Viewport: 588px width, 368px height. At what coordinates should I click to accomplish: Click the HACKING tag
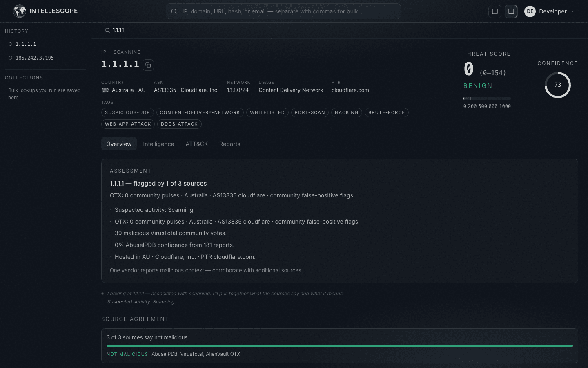(347, 112)
